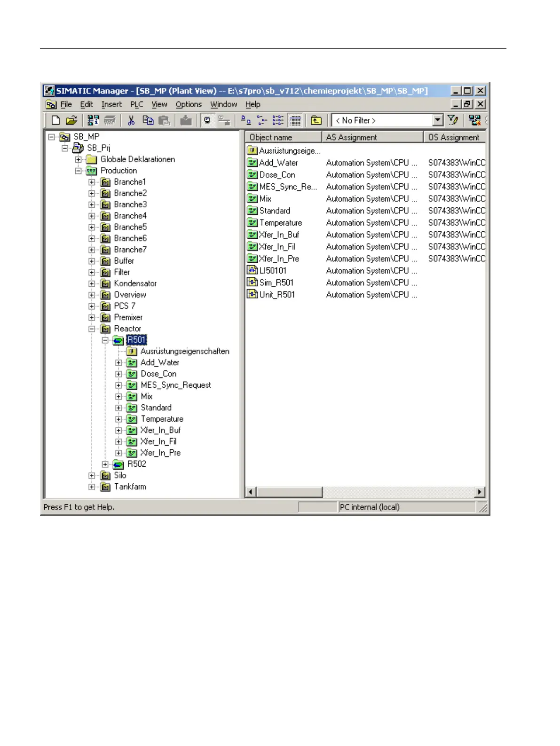Switch to List view icon
The image size is (560, 746).
(278, 120)
